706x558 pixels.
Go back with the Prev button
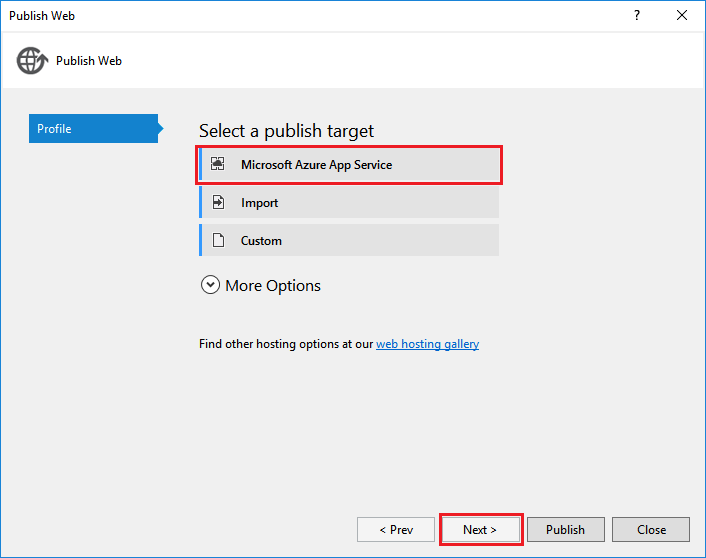[x=396, y=529]
